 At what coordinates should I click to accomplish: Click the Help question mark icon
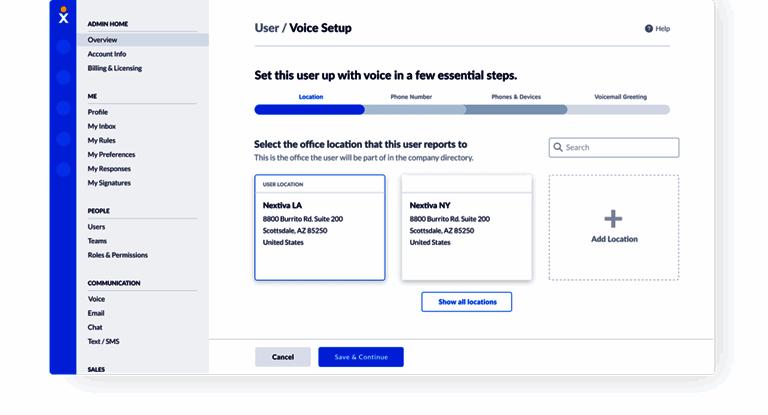[x=649, y=29]
